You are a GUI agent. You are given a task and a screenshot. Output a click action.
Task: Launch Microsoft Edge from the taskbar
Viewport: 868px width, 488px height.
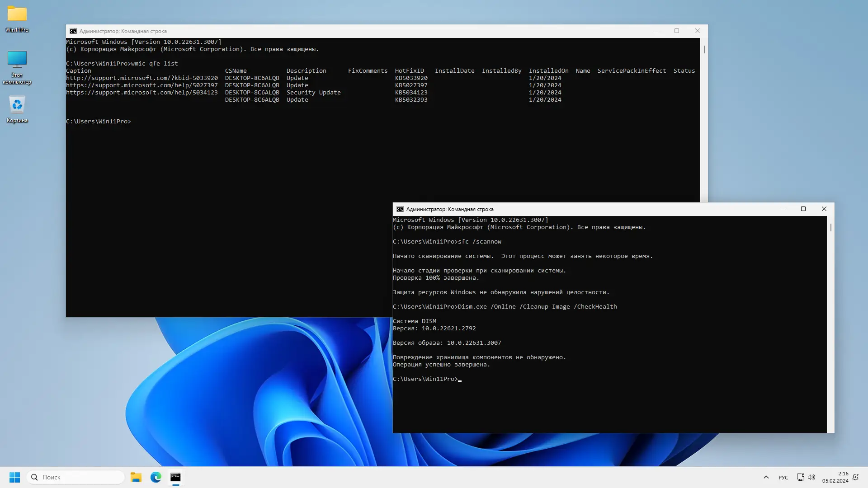tap(156, 477)
